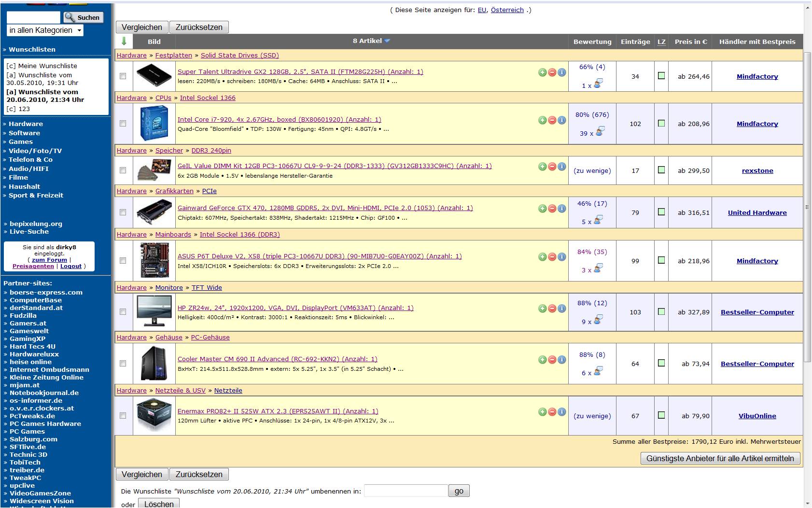Show info for HP ZR24w monitor
812x508 pixels.
[x=562, y=309]
